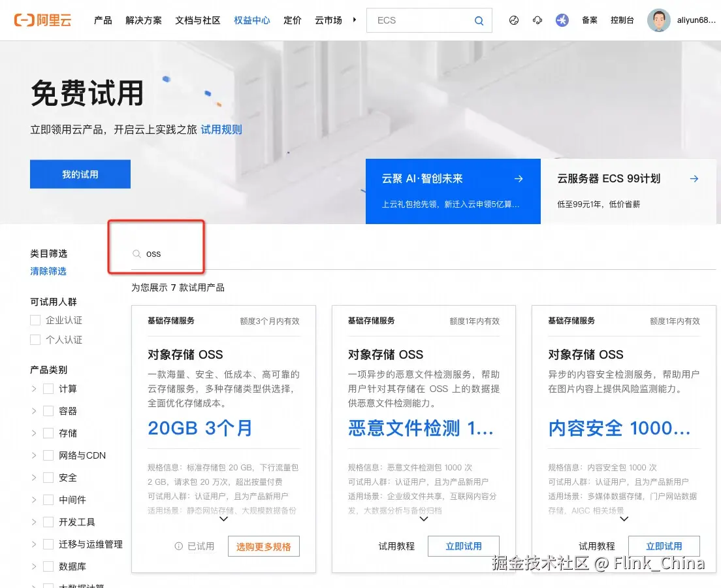Tick the 存储 category checkbox

48,433
